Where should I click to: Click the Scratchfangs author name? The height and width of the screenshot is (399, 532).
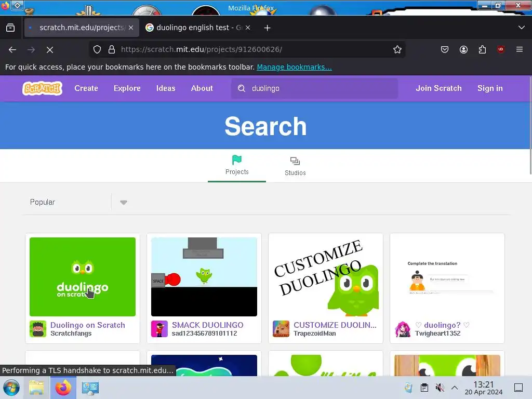pyautogui.click(x=71, y=334)
